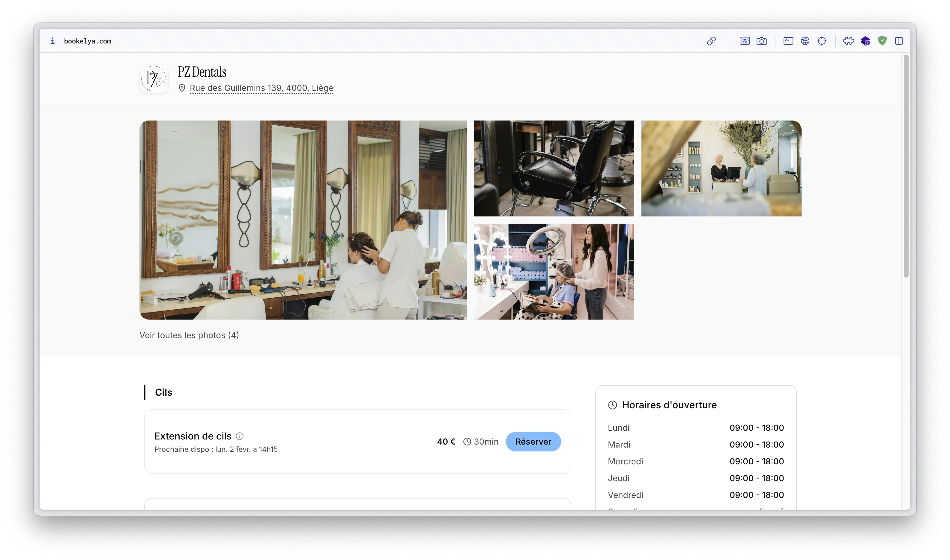Open the terminal console icon

[788, 41]
